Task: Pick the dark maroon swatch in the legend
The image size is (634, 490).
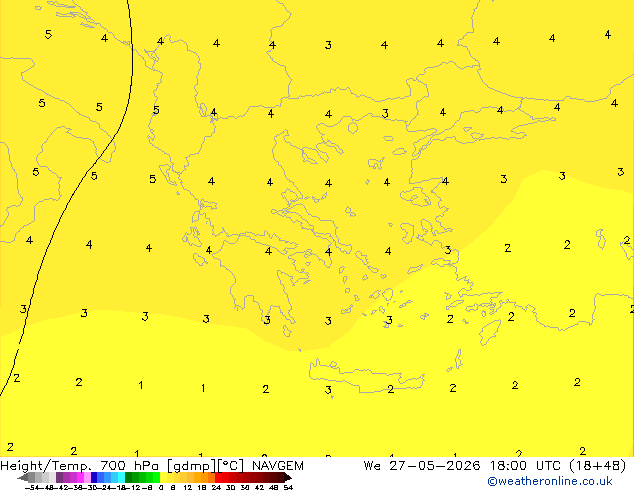Action: coord(281,477)
